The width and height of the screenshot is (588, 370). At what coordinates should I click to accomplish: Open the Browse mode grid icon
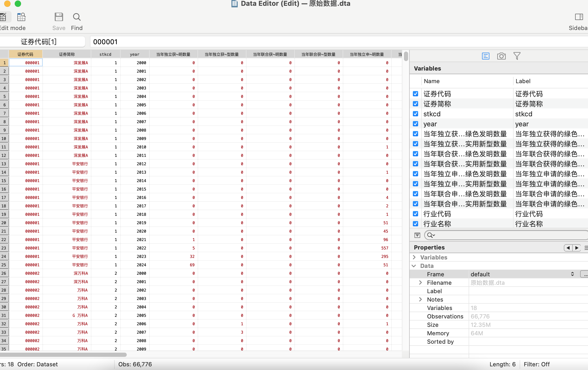pyautogui.click(x=21, y=17)
